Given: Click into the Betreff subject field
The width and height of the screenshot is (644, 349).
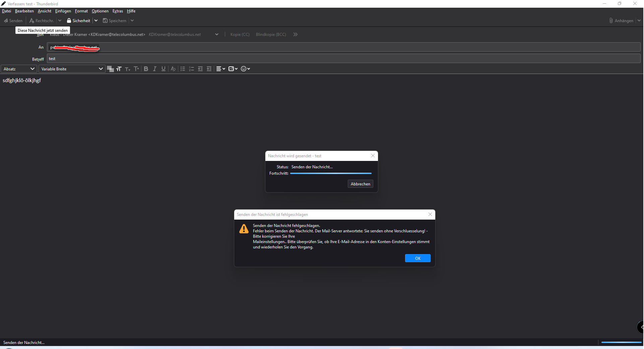Looking at the screenshot, I should tap(343, 59).
